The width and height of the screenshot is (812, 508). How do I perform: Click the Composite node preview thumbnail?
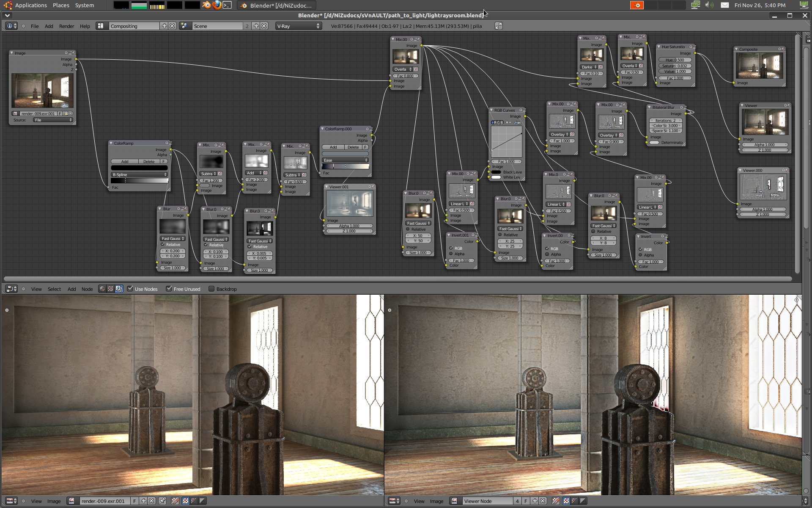click(x=760, y=66)
